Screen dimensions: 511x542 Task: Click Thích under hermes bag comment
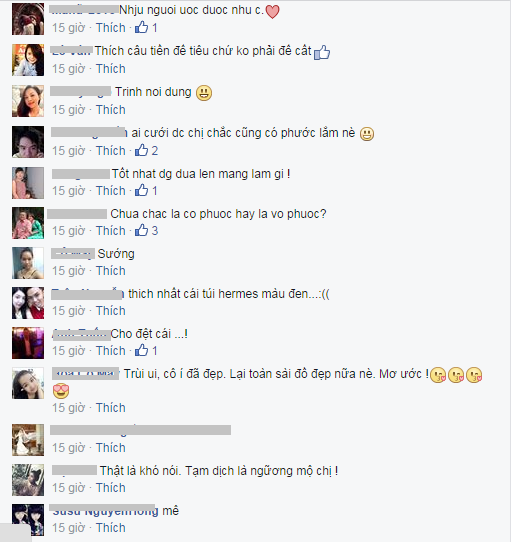click(x=111, y=311)
